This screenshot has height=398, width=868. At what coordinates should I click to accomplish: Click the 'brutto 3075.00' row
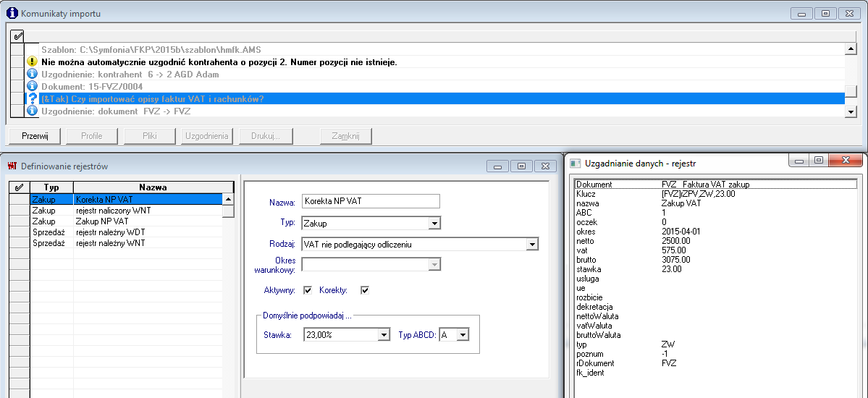pyautogui.click(x=716, y=260)
